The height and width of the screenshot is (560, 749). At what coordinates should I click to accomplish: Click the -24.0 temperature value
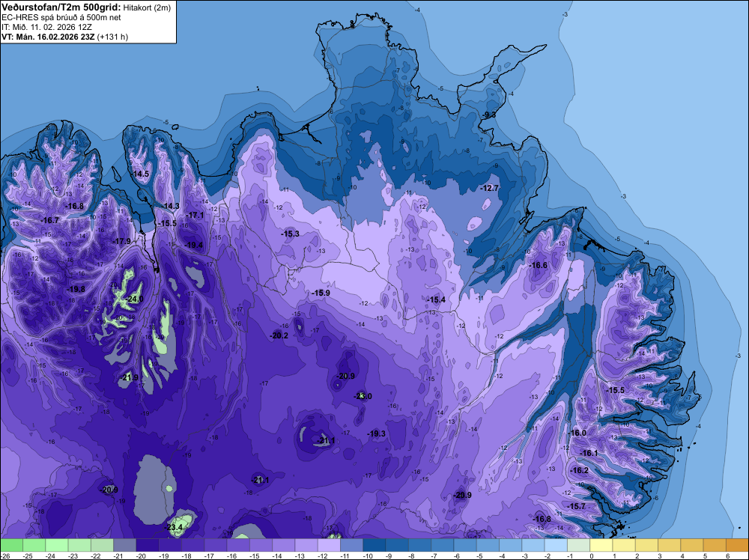(x=135, y=299)
